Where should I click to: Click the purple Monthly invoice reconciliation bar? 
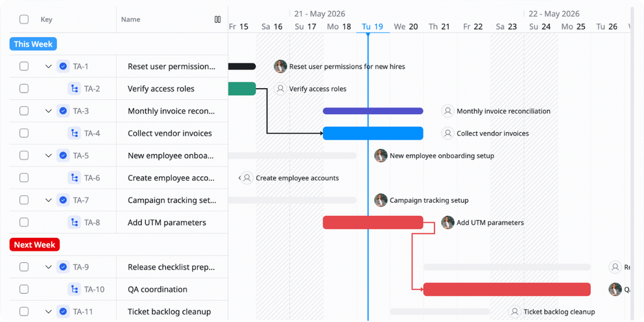[x=373, y=111]
